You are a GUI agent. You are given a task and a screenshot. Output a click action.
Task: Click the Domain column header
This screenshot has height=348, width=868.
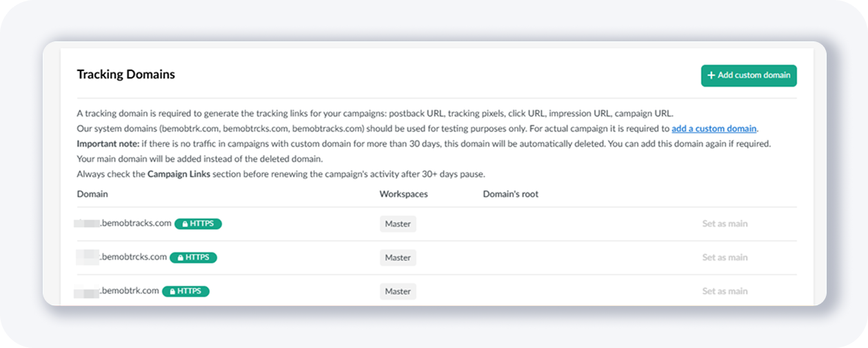92,194
